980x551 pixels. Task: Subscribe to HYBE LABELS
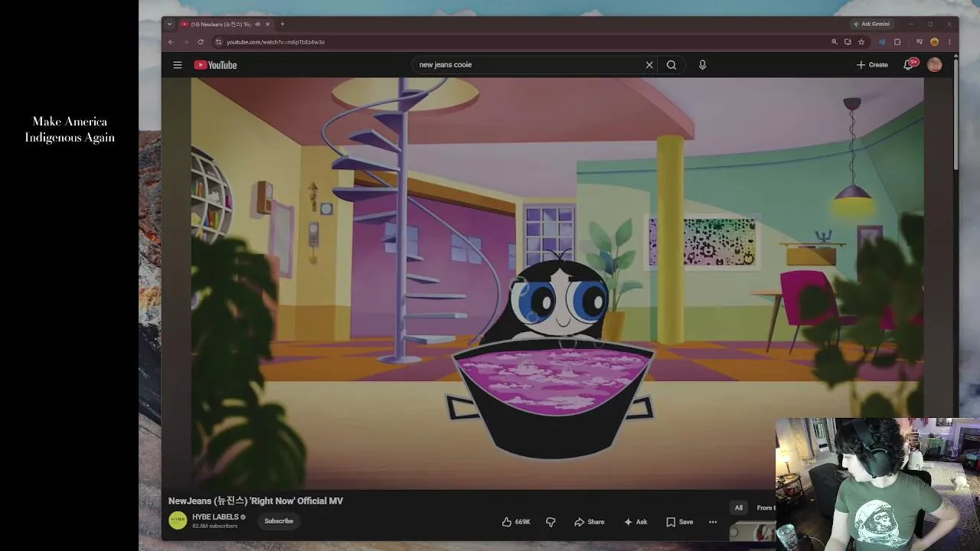(279, 521)
